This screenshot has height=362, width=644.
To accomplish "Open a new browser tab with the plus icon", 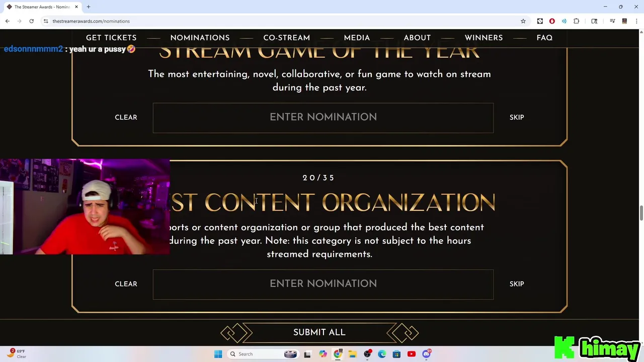I will point(88,7).
